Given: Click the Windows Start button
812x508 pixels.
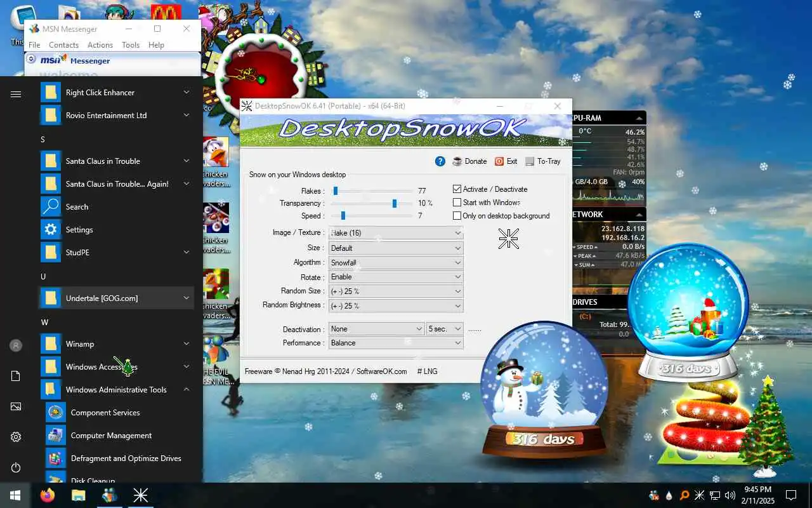Looking at the screenshot, I should [15, 495].
